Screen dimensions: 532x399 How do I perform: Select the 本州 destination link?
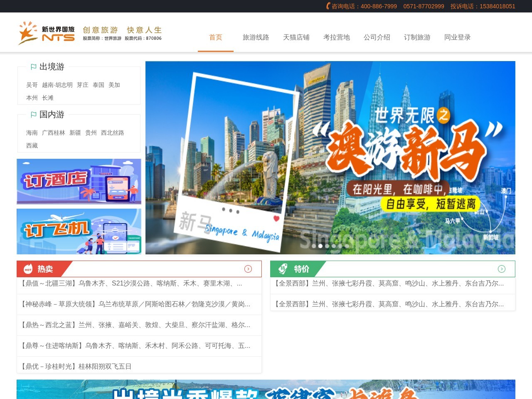click(32, 98)
